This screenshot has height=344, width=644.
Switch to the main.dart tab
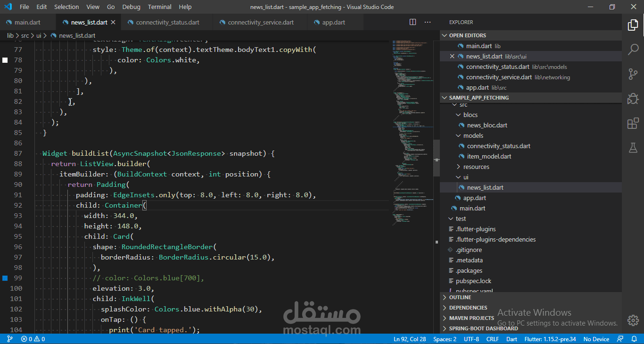coord(28,22)
